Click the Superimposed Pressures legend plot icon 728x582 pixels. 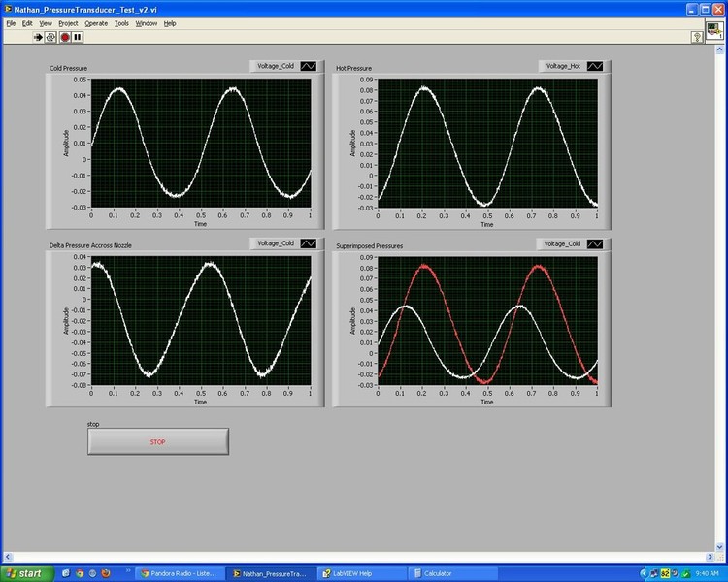pyautogui.click(x=595, y=243)
